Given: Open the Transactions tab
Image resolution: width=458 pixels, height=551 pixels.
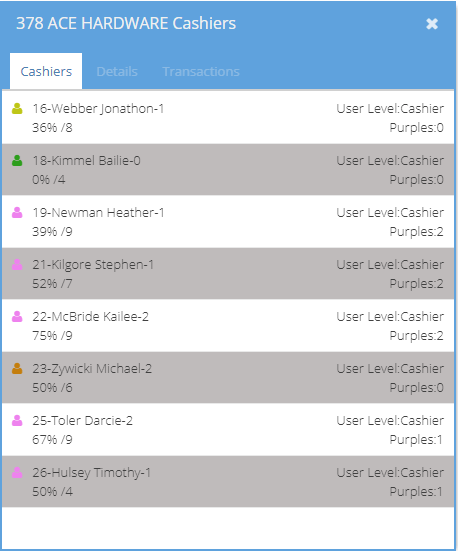Looking at the screenshot, I should pos(201,71).
